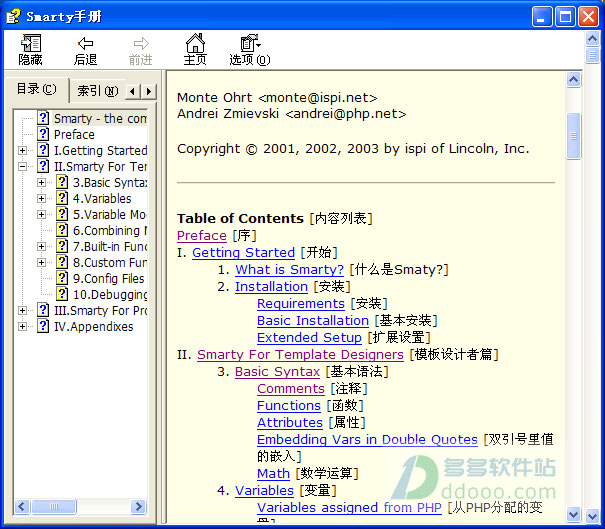Click the tree pane horizontal scrollbar thumb
605x529 pixels.
click(x=54, y=506)
